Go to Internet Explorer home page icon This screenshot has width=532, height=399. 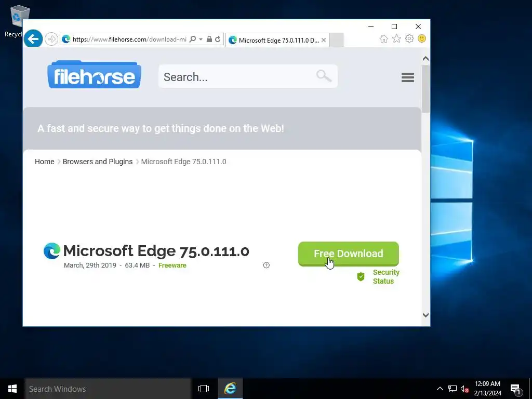384,38
